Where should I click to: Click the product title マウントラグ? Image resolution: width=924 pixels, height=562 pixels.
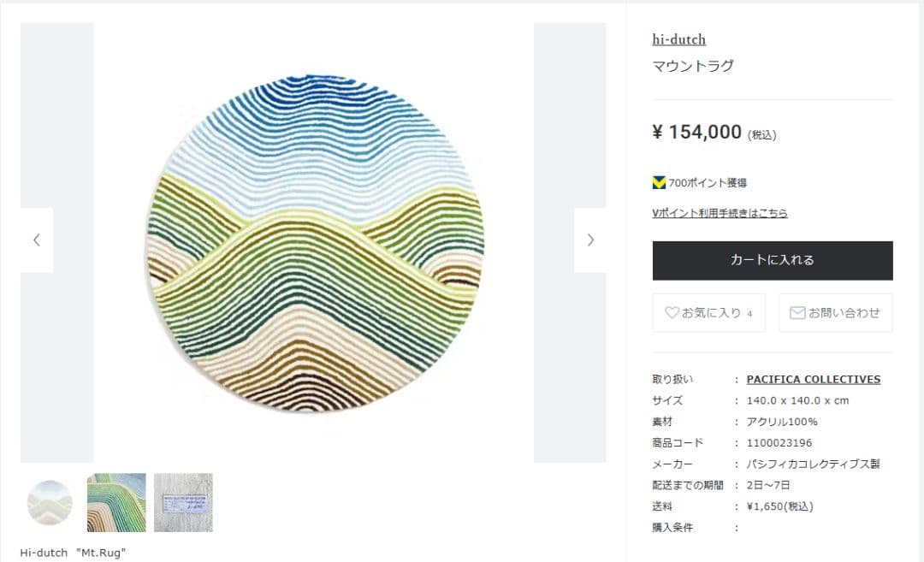[x=691, y=66]
